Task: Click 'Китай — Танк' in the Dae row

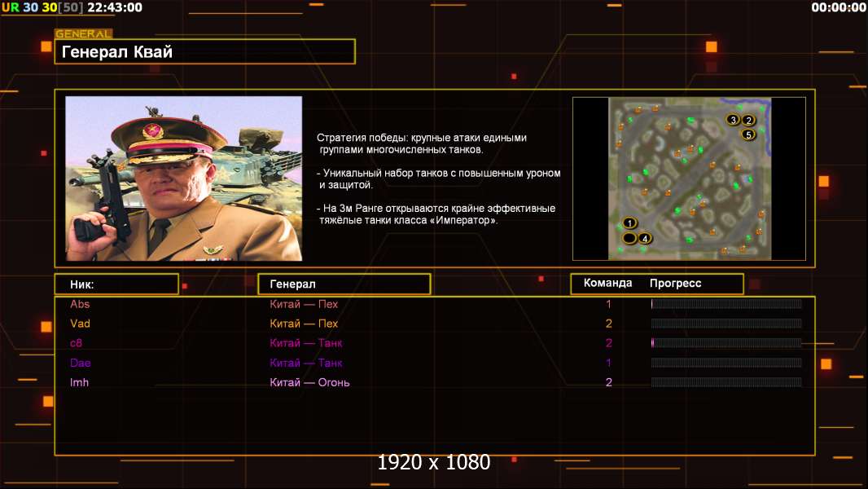Action: [x=306, y=363]
